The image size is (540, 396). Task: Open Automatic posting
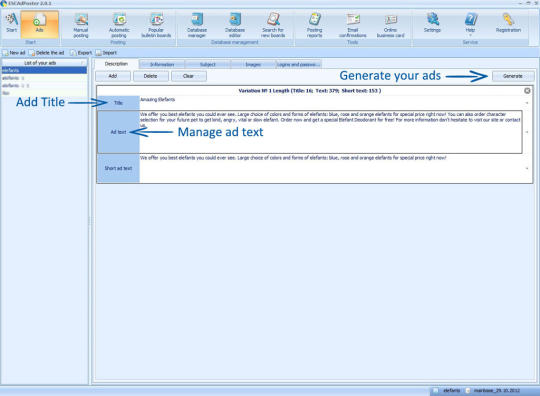[119, 25]
